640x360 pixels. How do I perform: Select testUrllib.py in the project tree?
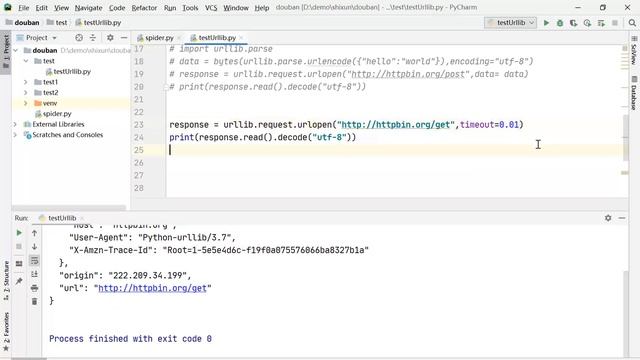[x=68, y=72]
